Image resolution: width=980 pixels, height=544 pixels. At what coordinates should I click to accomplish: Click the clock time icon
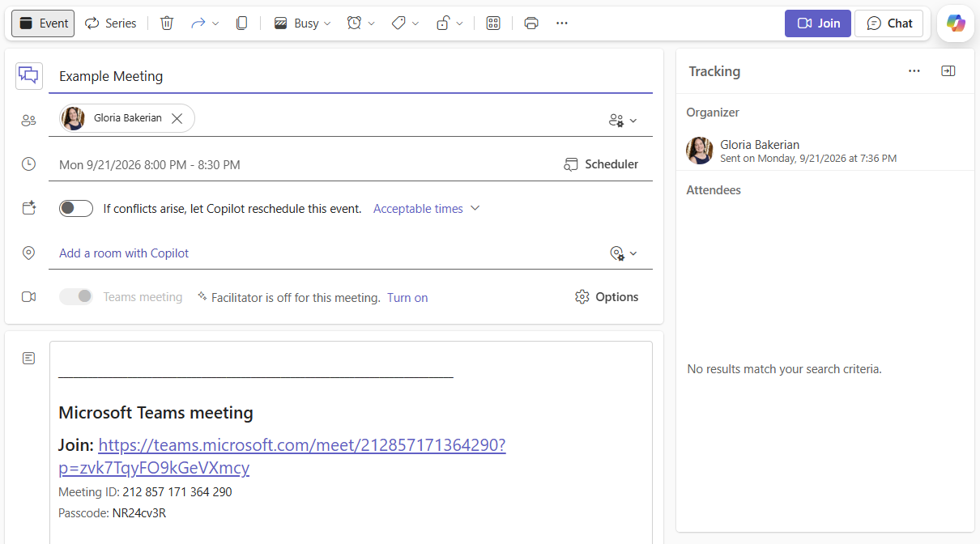pos(29,164)
